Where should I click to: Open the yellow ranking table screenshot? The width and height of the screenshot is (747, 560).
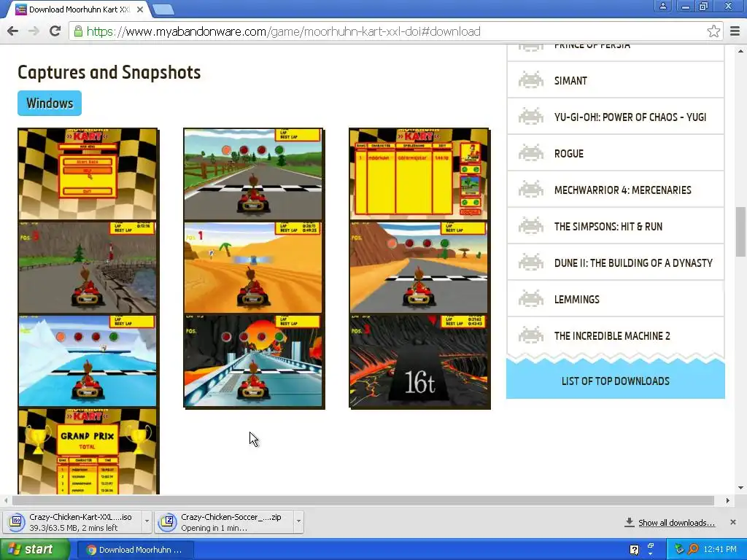pos(419,174)
